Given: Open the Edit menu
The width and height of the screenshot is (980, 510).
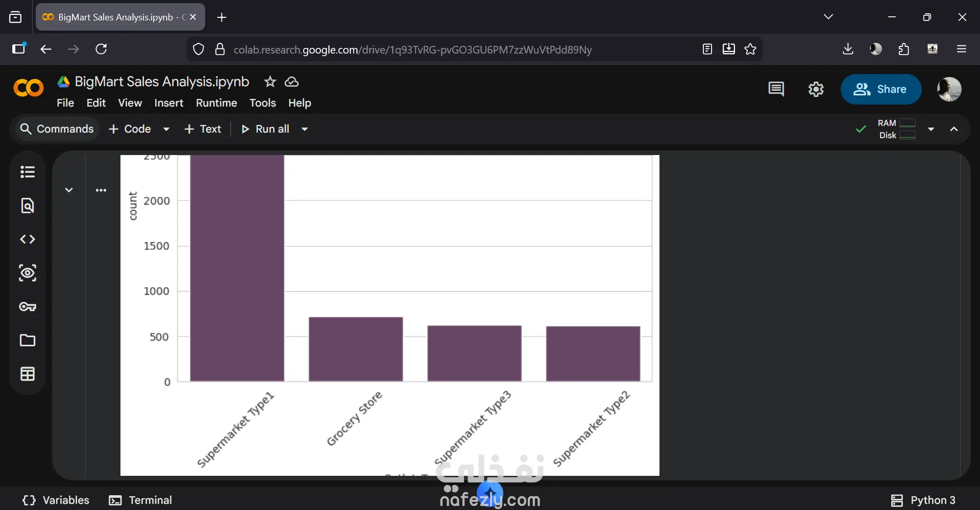Looking at the screenshot, I should tap(96, 103).
